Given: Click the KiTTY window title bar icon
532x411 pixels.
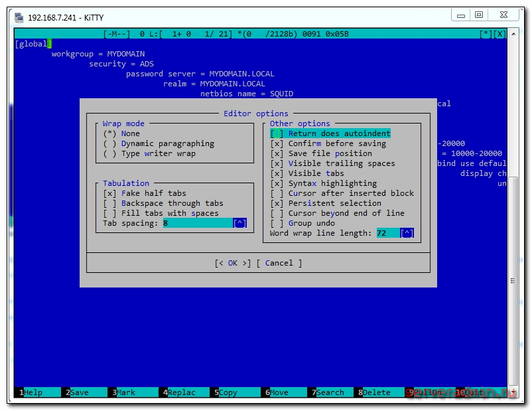Looking at the screenshot, I should coord(19,17).
